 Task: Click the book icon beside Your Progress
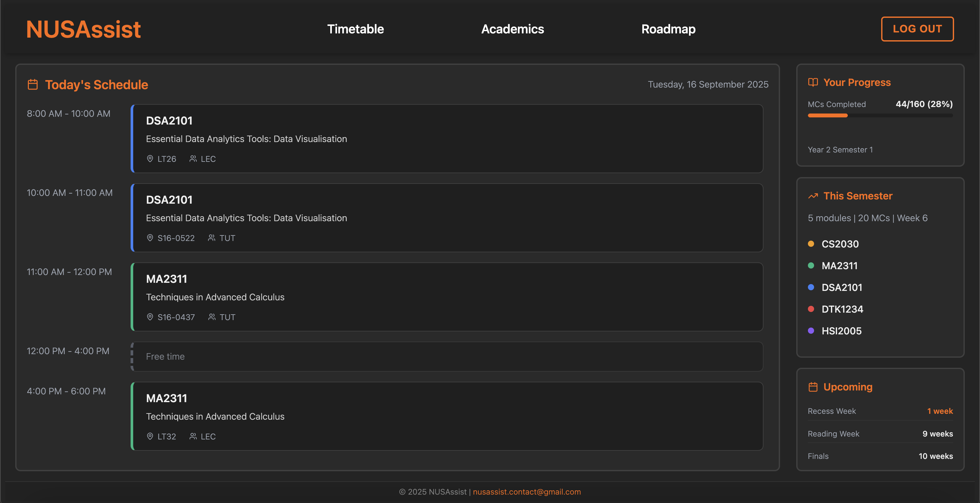812,82
